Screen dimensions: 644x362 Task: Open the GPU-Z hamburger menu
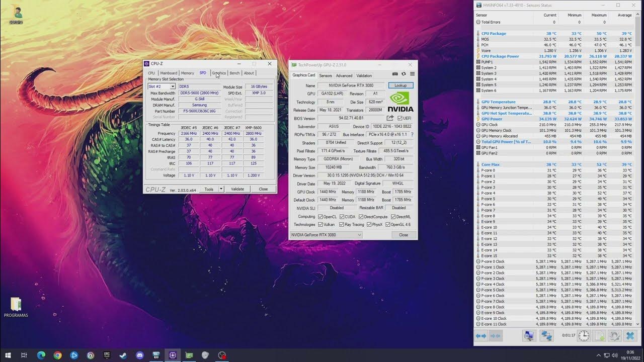(x=412, y=74)
